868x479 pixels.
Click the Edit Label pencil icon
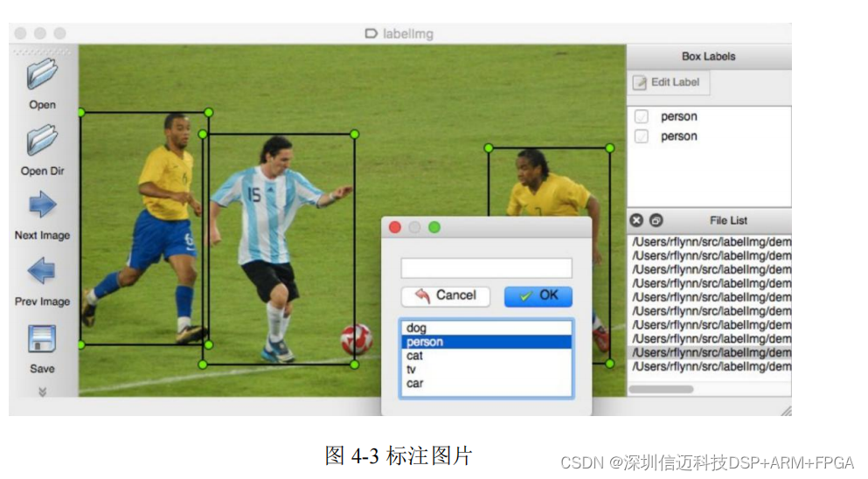[x=639, y=82]
